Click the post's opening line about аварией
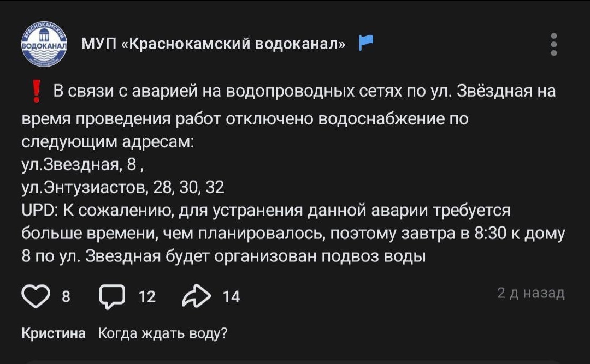Viewport: 590px width, 364px height. click(304, 91)
